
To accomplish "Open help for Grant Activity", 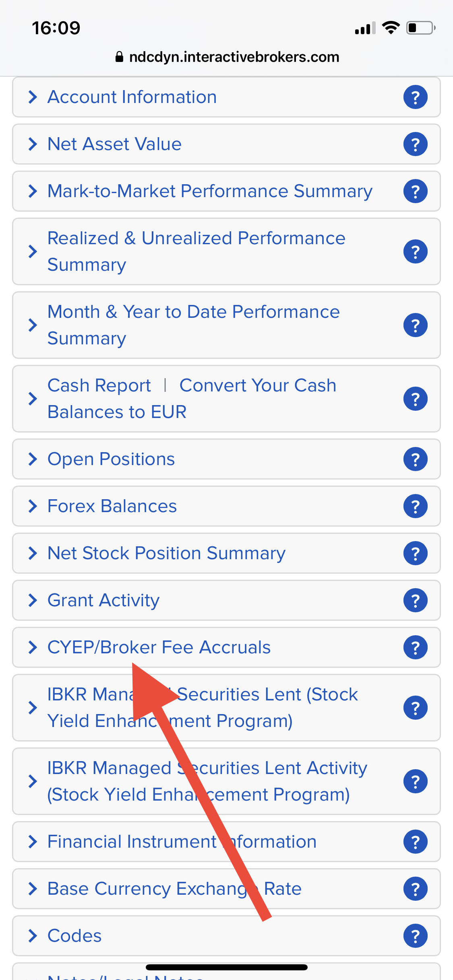I will coord(415,600).
